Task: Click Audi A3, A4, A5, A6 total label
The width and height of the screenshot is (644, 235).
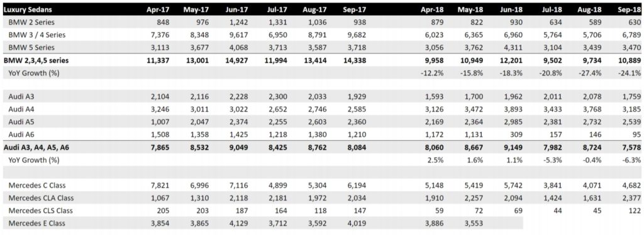Action: [36, 148]
